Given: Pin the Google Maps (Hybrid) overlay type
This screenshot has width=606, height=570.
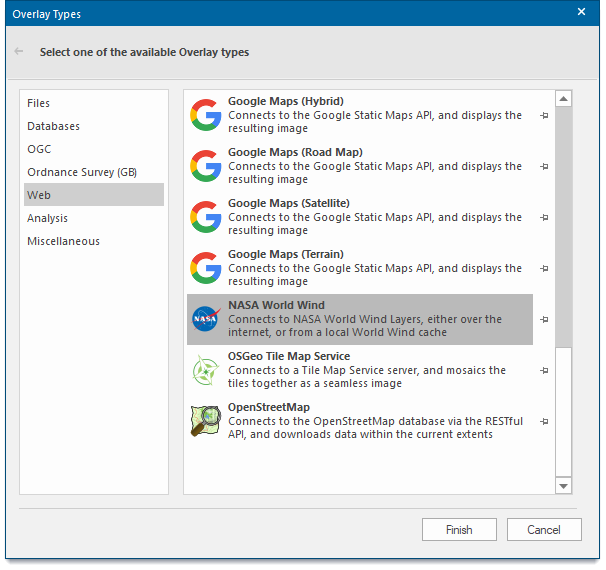Looking at the screenshot, I should (x=544, y=115).
